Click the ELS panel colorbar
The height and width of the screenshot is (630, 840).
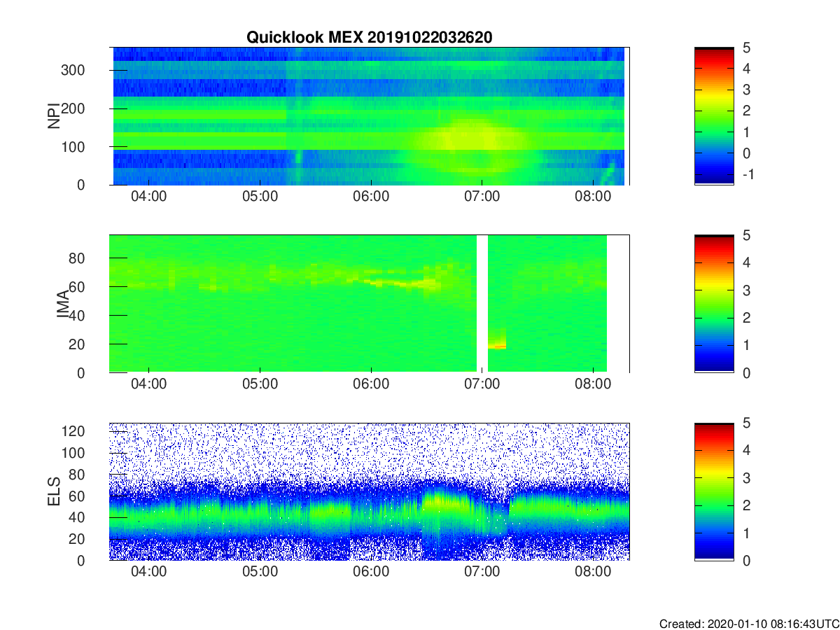click(714, 491)
